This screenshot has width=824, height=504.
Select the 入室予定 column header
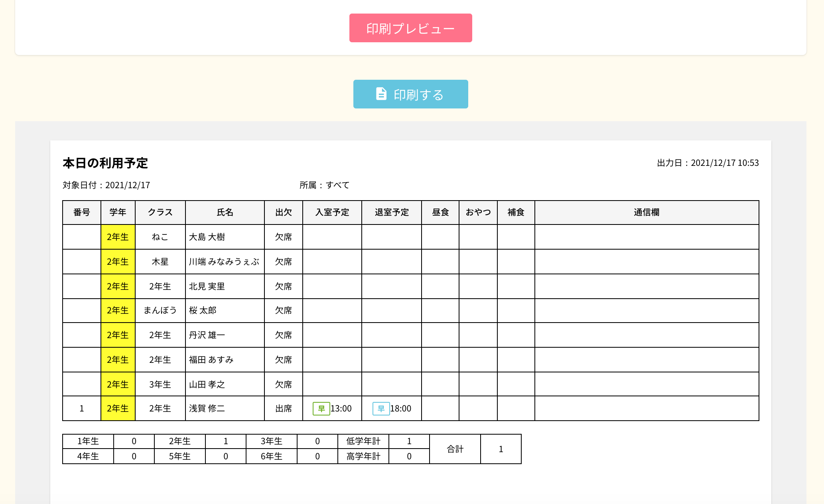pos(332,213)
